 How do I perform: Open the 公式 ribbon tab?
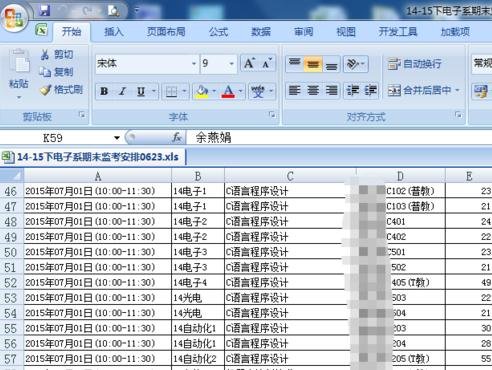point(218,32)
